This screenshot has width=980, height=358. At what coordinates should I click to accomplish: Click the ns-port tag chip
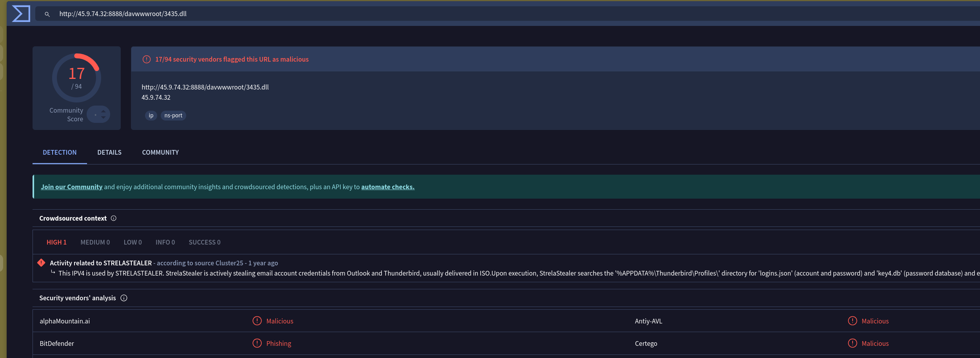pyautogui.click(x=173, y=115)
